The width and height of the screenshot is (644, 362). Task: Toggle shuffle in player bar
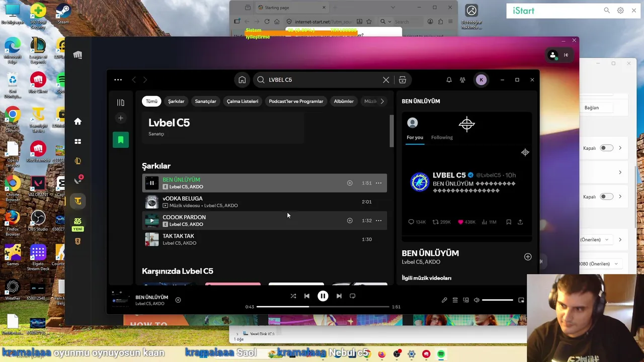[293, 296]
